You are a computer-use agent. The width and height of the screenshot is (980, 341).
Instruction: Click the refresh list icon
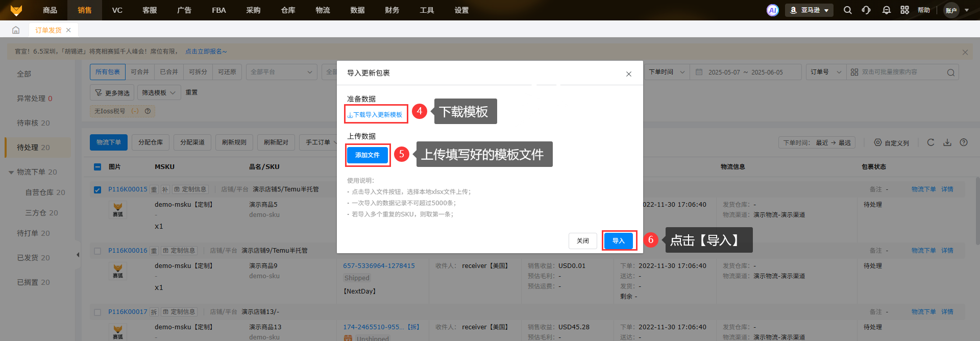[931, 142]
